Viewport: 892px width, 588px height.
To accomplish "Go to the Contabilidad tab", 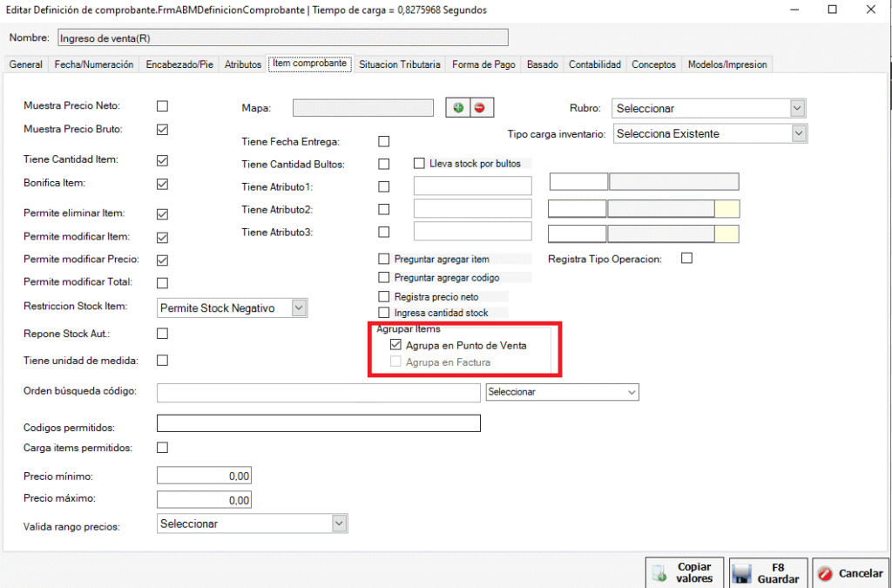I will click(594, 64).
